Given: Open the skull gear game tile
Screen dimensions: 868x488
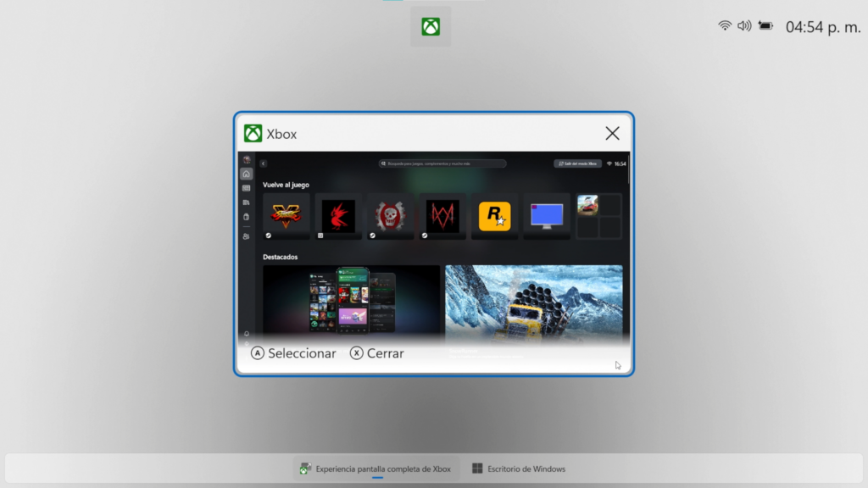Looking at the screenshot, I should [x=390, y=216].
